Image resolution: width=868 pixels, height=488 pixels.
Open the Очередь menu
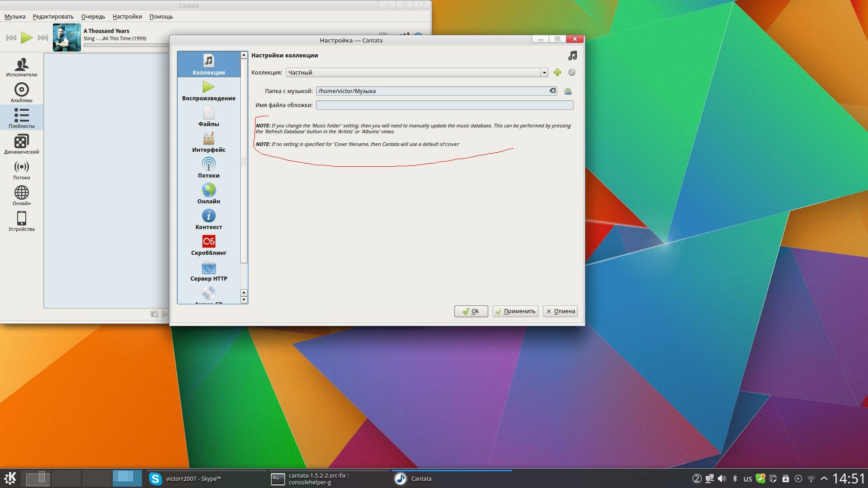pyautogui.click(x=93, y=17)
